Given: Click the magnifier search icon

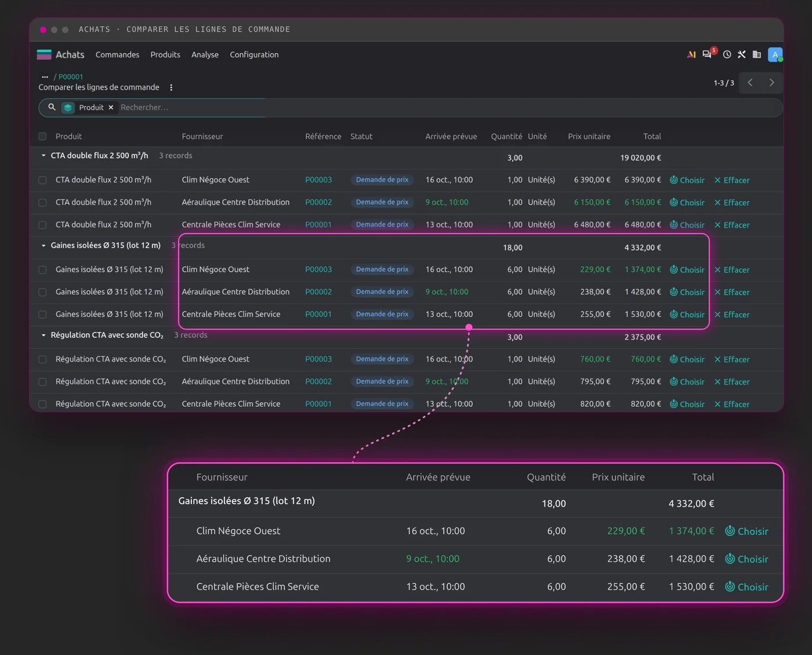Looking at the screenshot, I should pos(52,107).
